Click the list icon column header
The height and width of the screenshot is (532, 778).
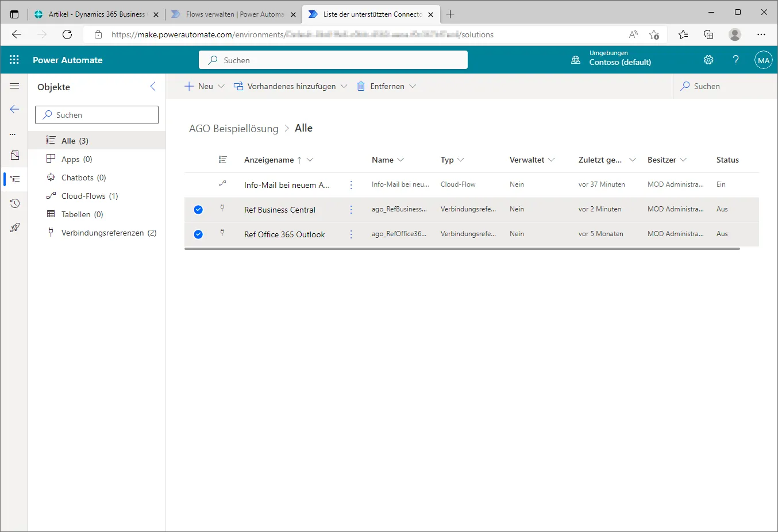(x=223, y=160)
